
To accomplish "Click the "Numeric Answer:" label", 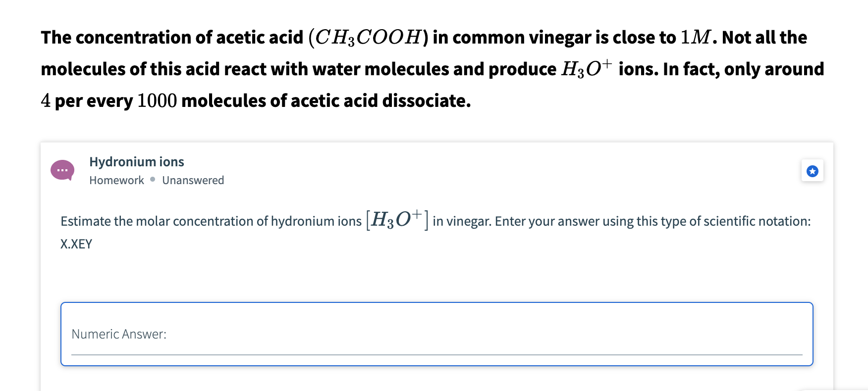I will (x=119, y=334).
